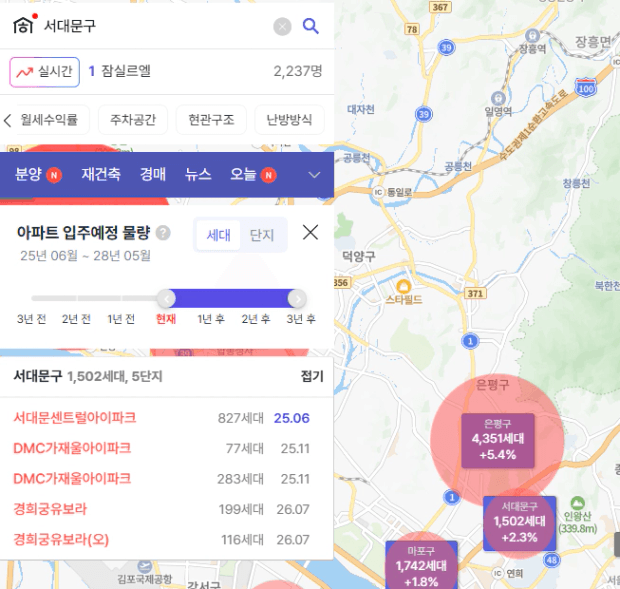Open the 분양 tab

[x=38, y=174]
